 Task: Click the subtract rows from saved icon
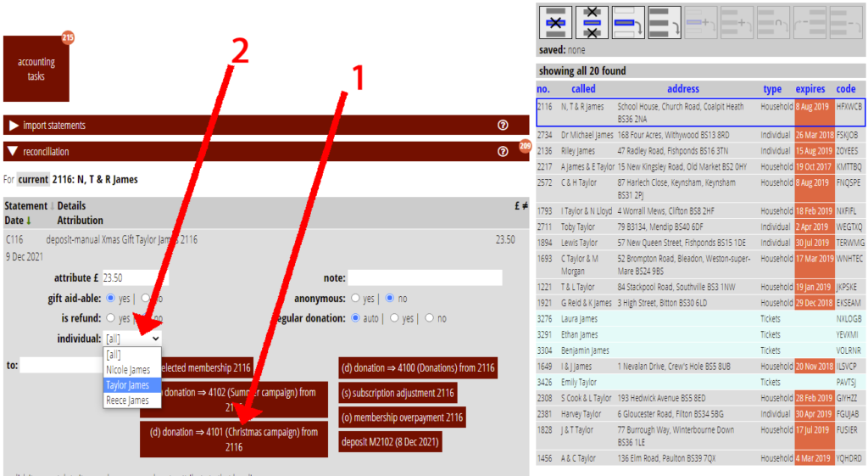(x=810, y=23)
